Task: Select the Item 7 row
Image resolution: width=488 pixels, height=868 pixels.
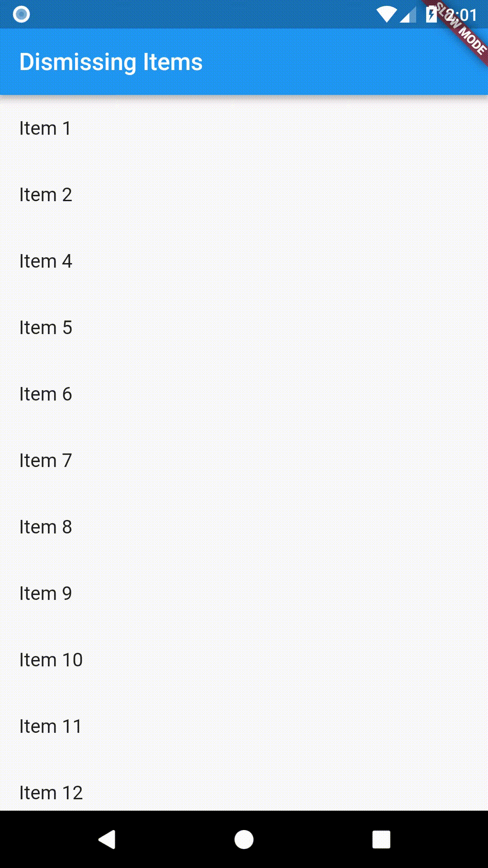Action: click(46, 461)
